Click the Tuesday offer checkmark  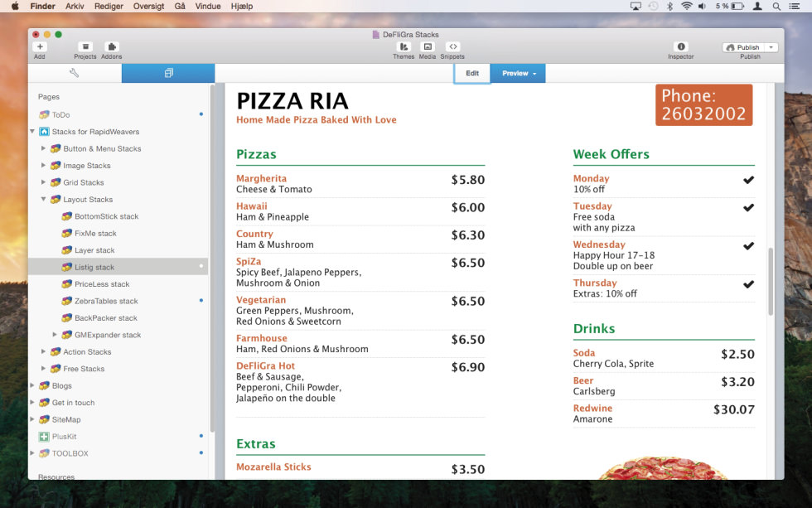749,208
